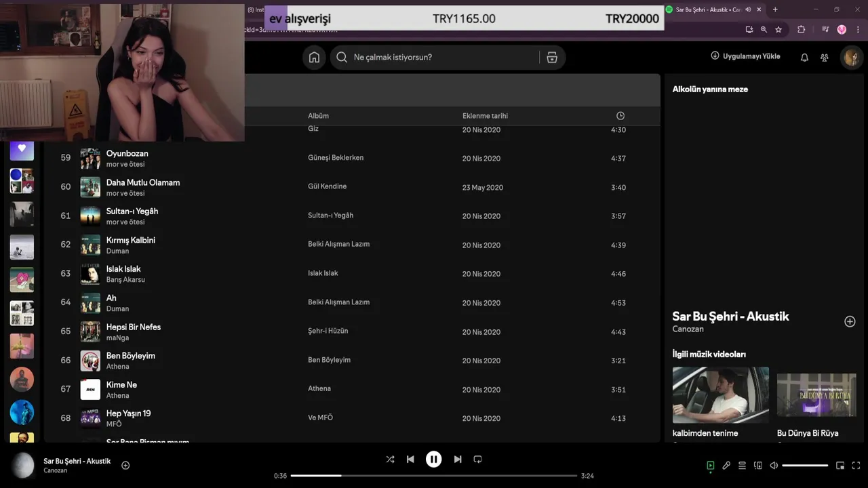The height and width of the screenshot is (488, 868).
Task: Open artist maNga link
Action: click(117, 338)
